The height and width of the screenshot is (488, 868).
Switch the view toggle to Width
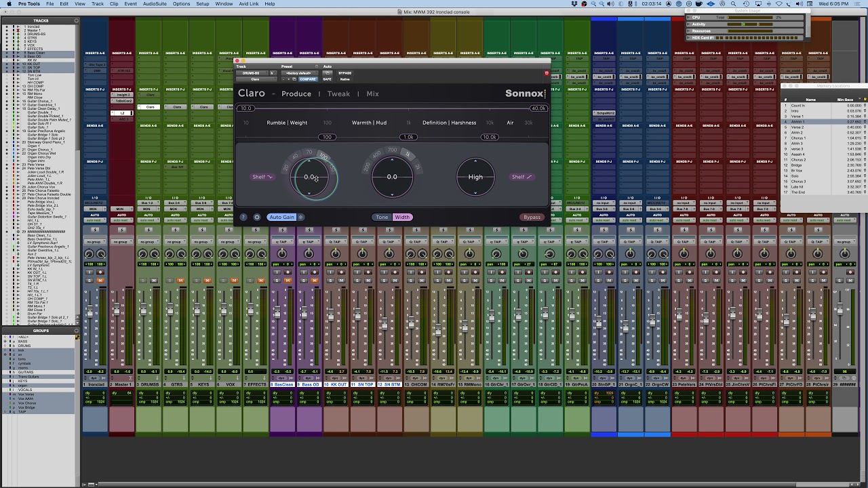coord(402,218)
